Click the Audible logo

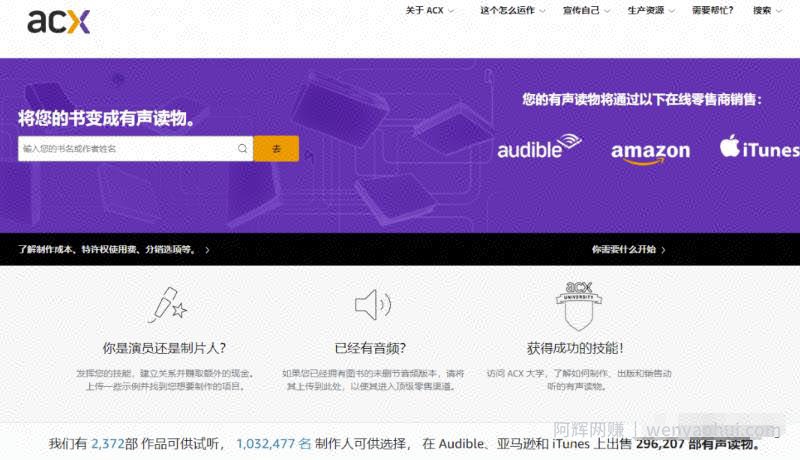coord(539,147)
